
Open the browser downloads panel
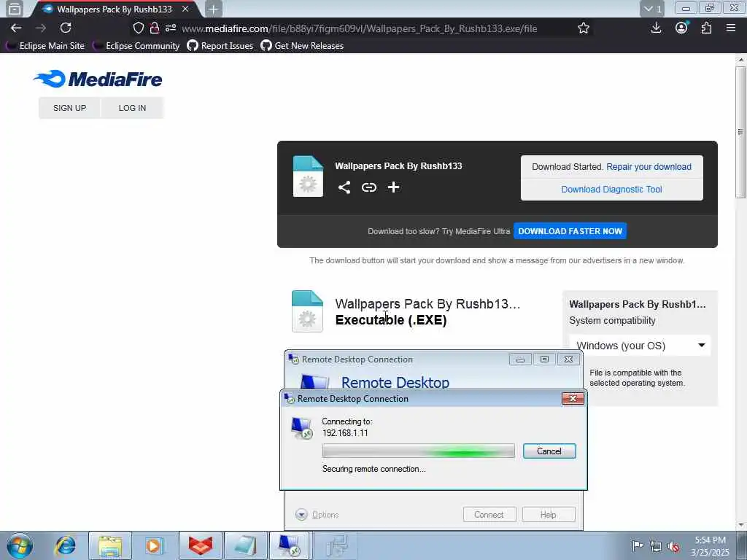pyautogui.click(x=656, y=28)
